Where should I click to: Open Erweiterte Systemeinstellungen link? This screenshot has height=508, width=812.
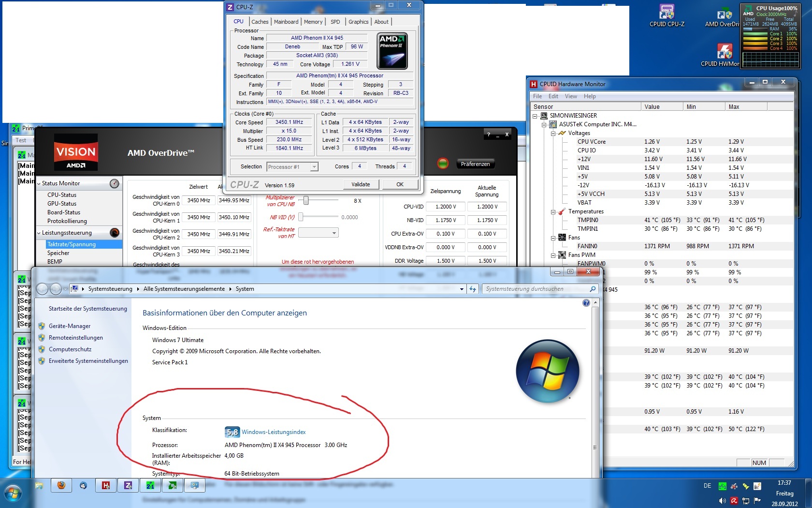88,361
